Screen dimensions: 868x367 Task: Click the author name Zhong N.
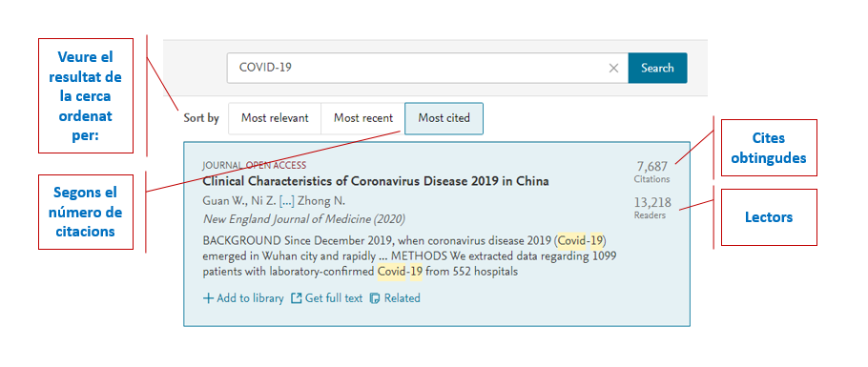pyautogui.click(x=321, y=201)
